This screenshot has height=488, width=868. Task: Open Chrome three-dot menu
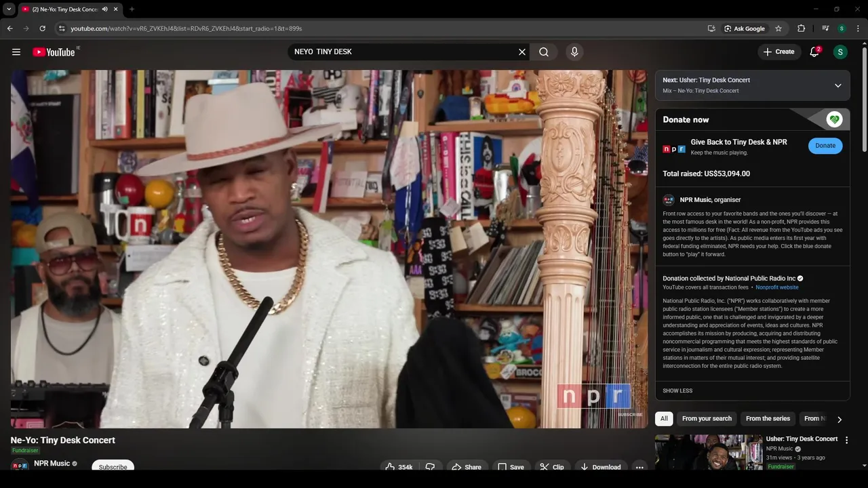[x=859, y=28]
